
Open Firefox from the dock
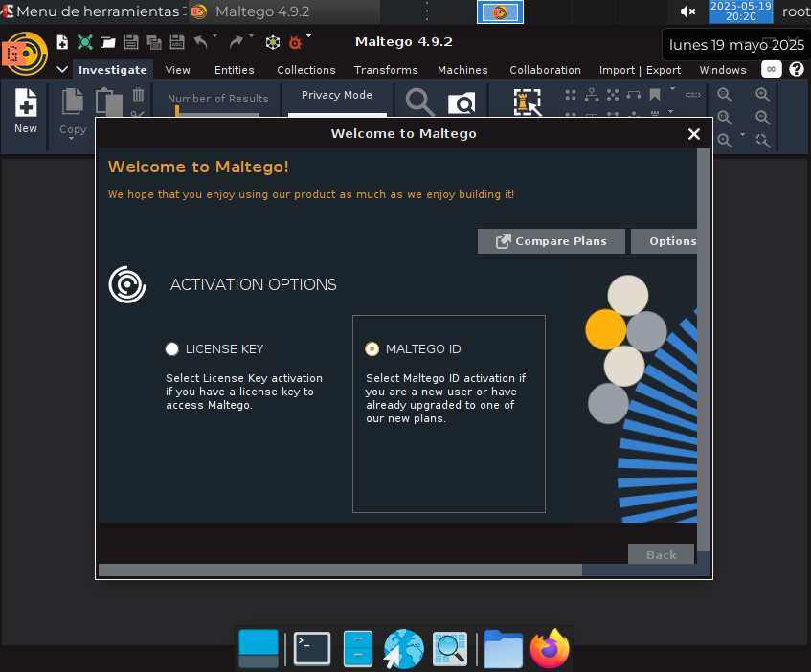point(550,649)
